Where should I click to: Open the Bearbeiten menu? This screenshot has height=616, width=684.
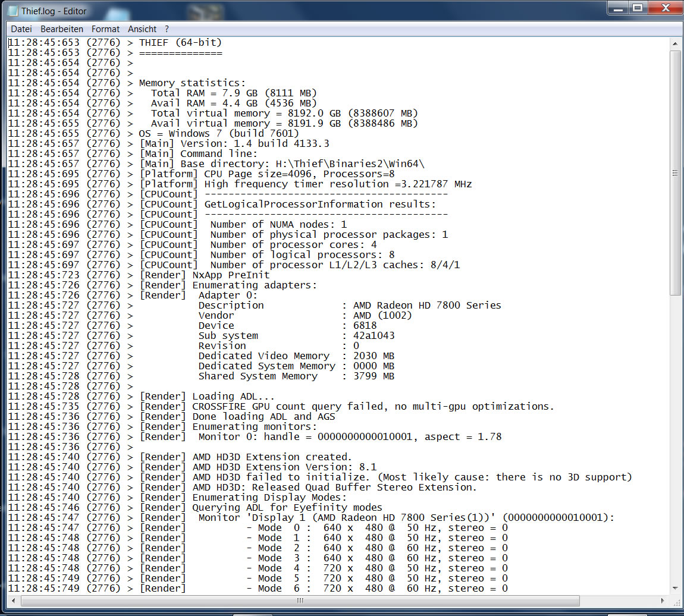point(61,29)
